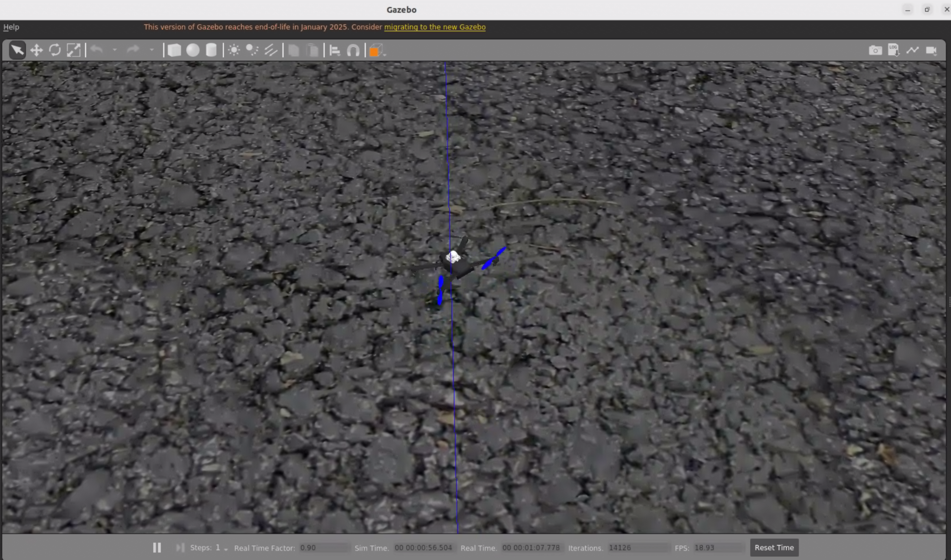Open the migrating to new Gazebo link
Screen dimensions: 951x560
tap(434, 27)
